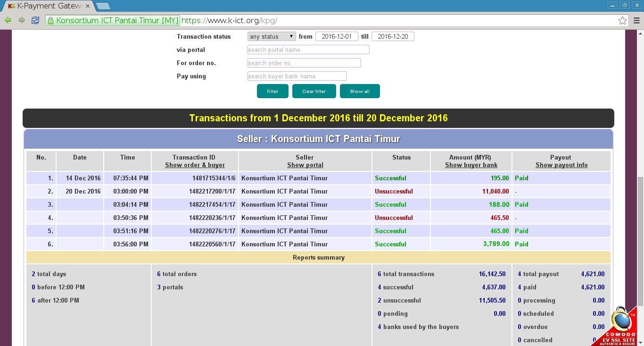Click the Clear filter button
The image size is (644, 346).
coord(314,91)
